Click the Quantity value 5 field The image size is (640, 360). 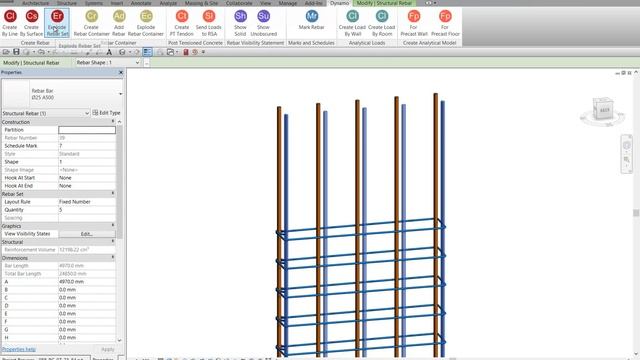point(87,210)
